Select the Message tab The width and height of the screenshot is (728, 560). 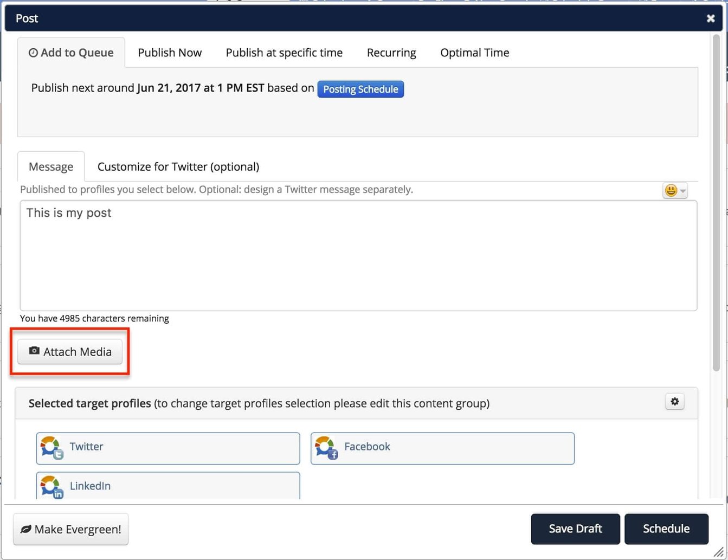(x=51, y=166)
